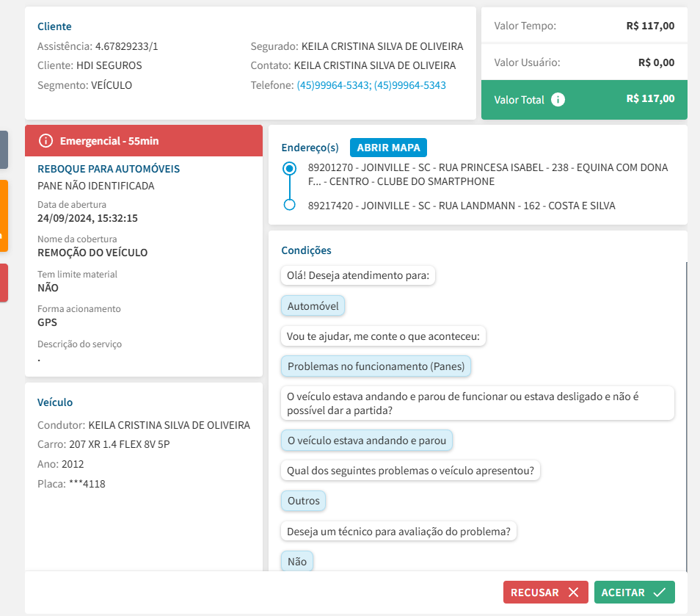This screenshot has width=700, height=616.
Task: Click the second phone number after the semicolon
Action: click(409, 85)
